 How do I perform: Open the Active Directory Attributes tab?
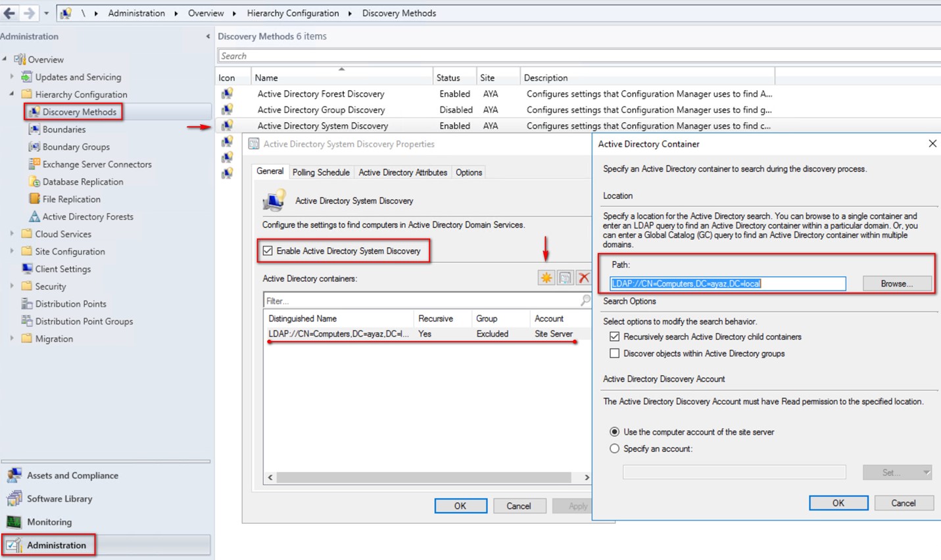[x=402, y=172]
